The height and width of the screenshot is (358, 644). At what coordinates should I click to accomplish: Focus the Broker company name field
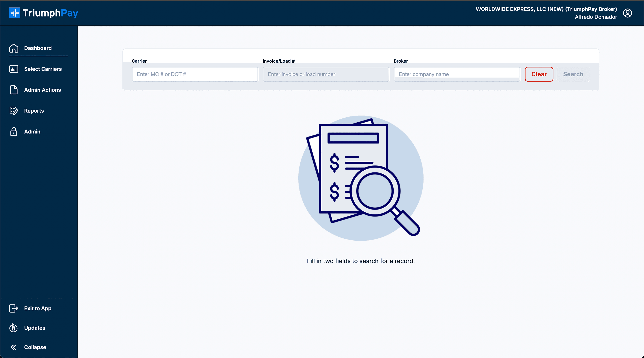[457, 74]
